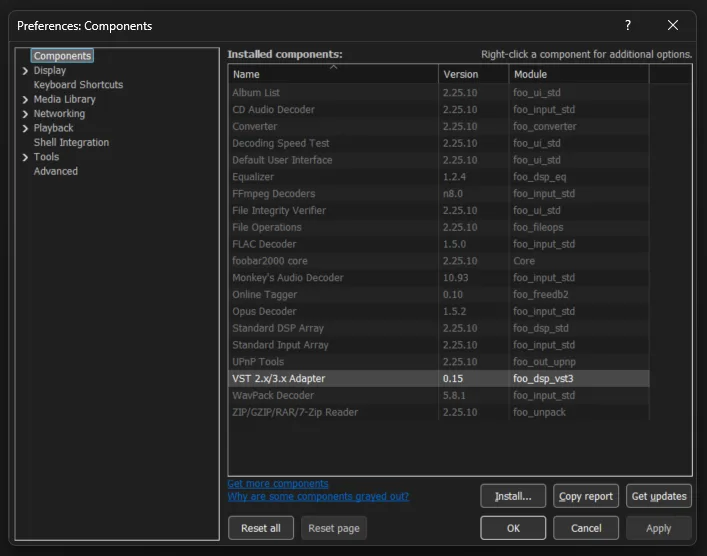707x556 pixels.
Task: Select the File Operations row
Action: click(439, 227)
